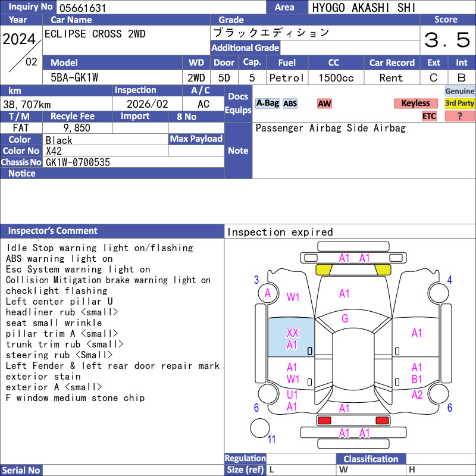Click the mileage 38,707km
This screenshot has height=476, width=476.
pos(27,105)
